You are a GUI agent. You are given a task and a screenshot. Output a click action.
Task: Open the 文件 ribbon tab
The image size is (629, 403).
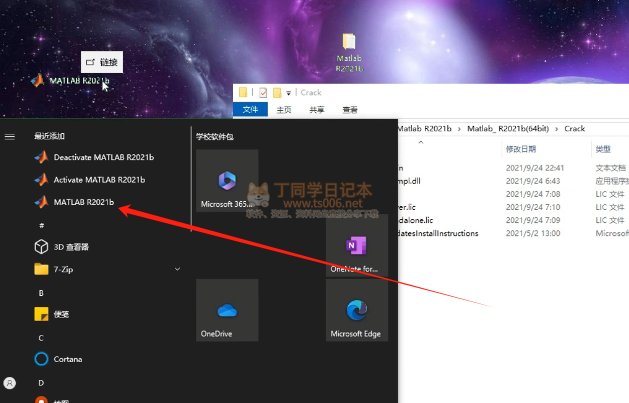click(x=250, y=110)
